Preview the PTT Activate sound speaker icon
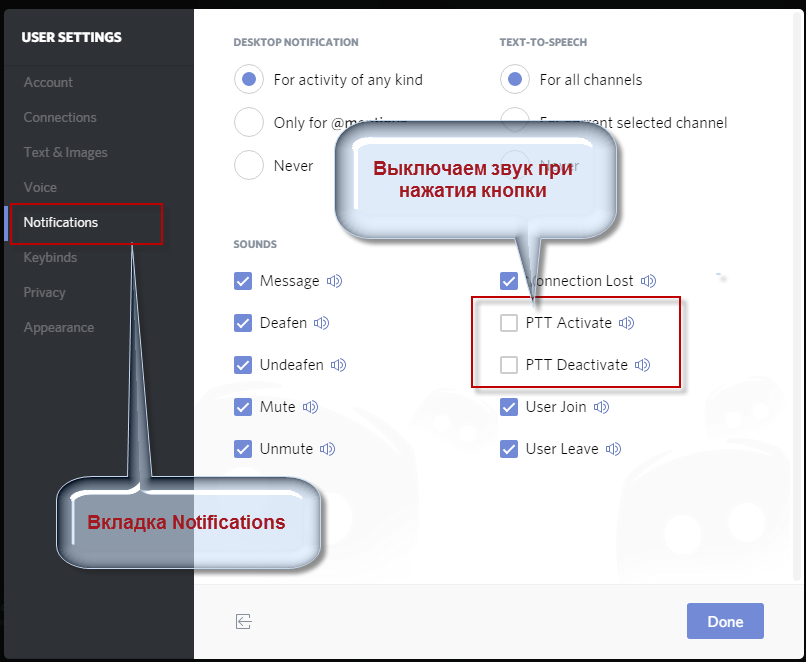Viewport: 806px width, 662px height. (627, 323)
